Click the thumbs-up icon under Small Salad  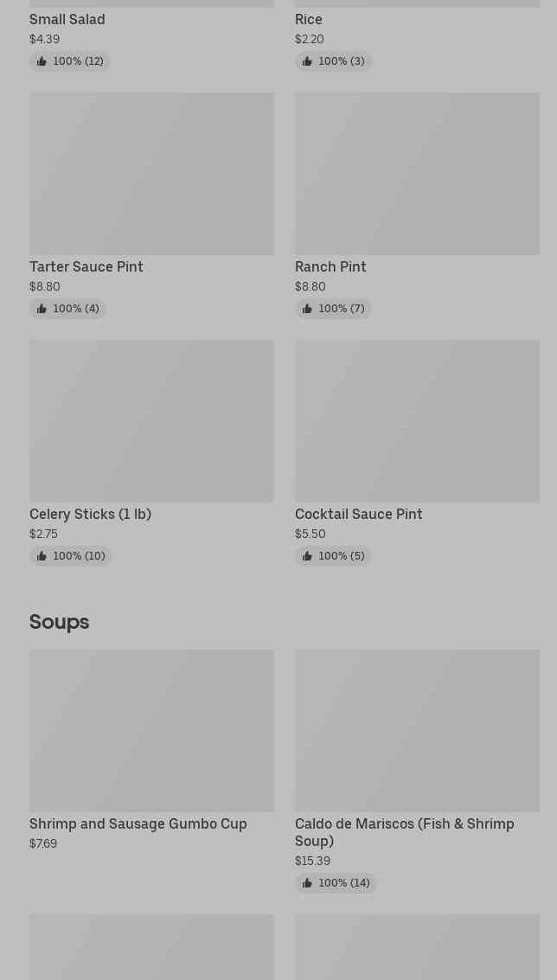coord(42,61)
